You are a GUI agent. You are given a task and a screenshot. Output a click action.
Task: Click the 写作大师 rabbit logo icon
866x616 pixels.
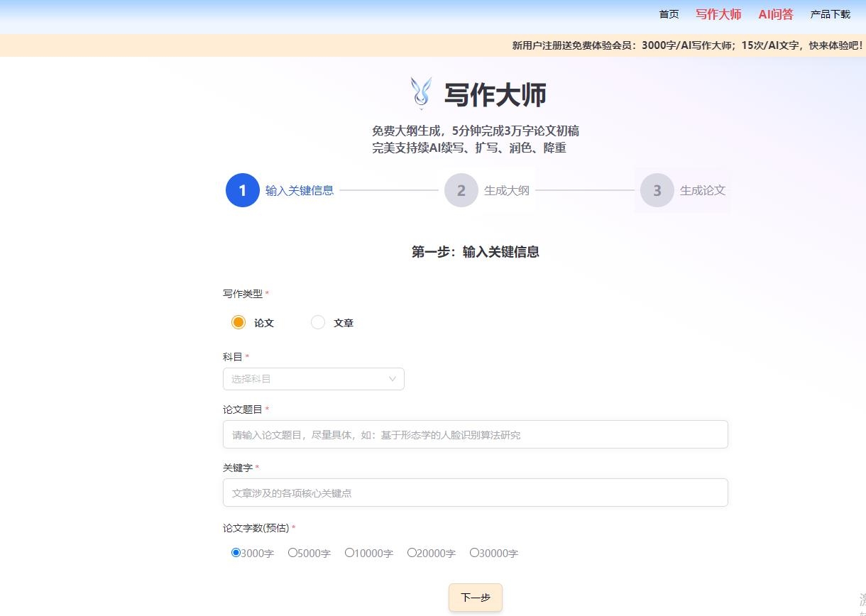[421, 94]
